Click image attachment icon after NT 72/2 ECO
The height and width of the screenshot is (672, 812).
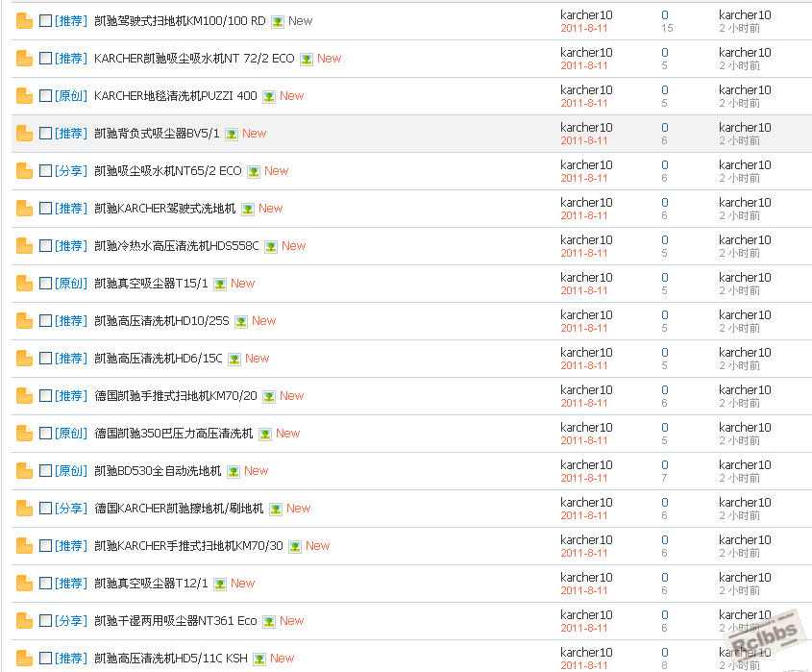tap(307, 59)
